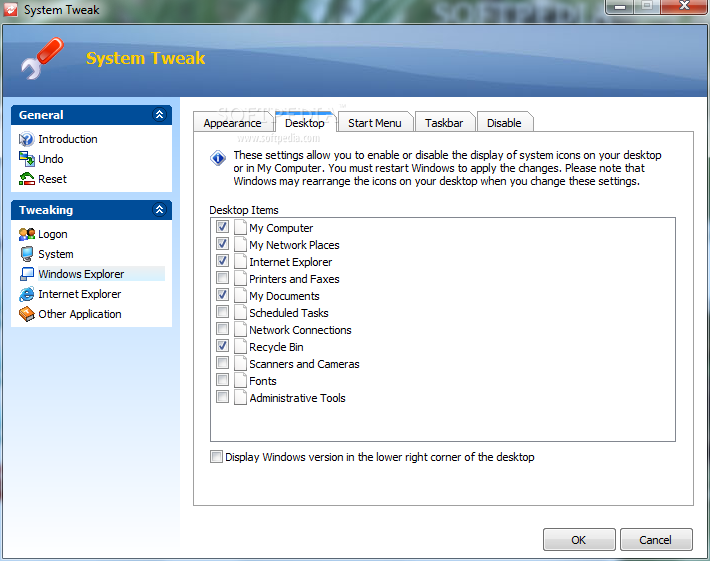Viewport: 710px width, 561px height.
Task: Enable the Scheduled Tasks checkbox
Action: pos(222,312)
